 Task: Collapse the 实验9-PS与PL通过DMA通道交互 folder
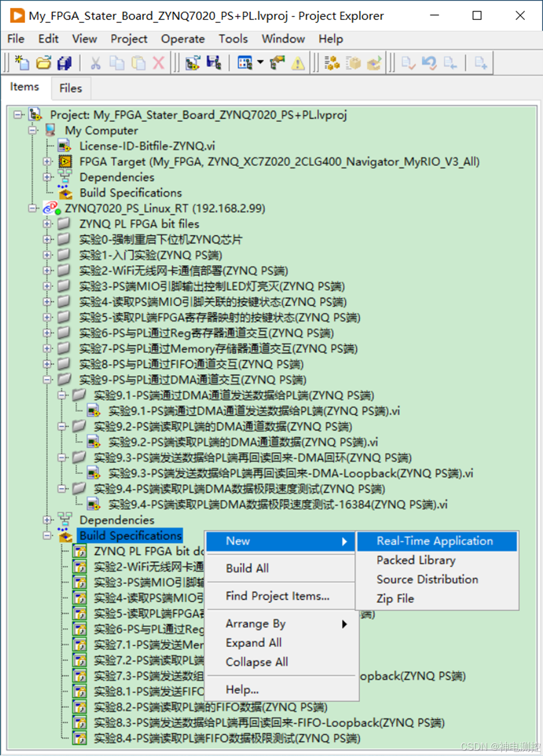tap(47, 379)
